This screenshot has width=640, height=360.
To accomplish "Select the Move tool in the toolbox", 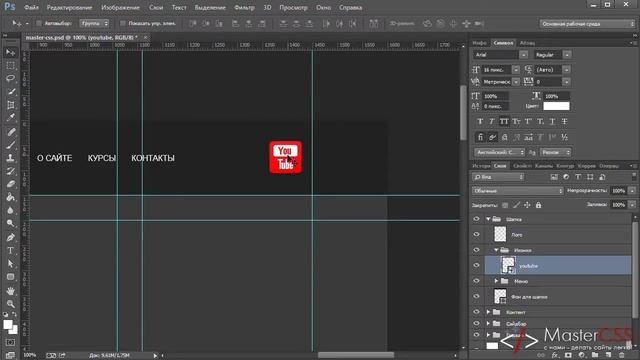I will 11,53.
